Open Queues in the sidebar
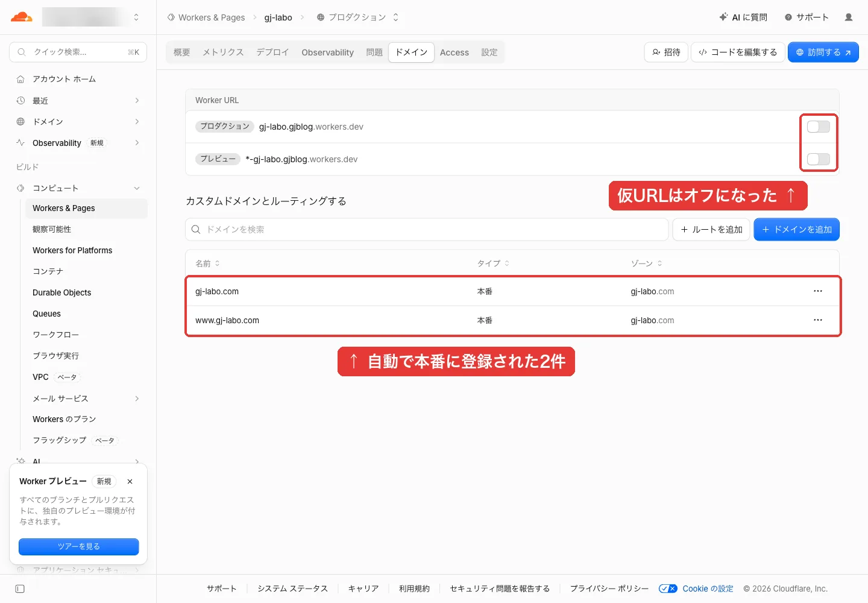 point(47,314)
